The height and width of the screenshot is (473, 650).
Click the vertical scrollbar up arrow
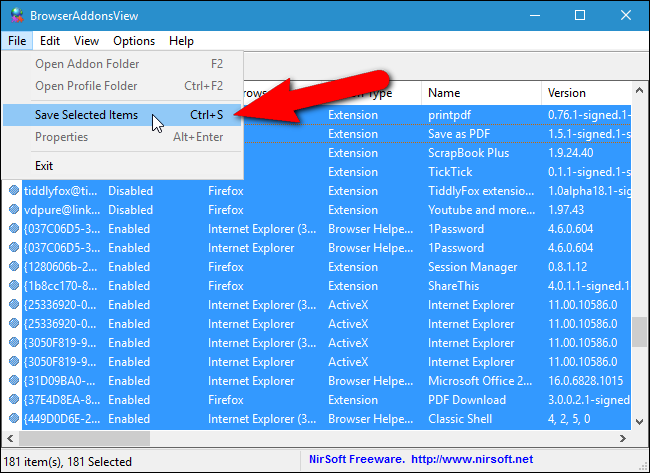click(639, 90)
